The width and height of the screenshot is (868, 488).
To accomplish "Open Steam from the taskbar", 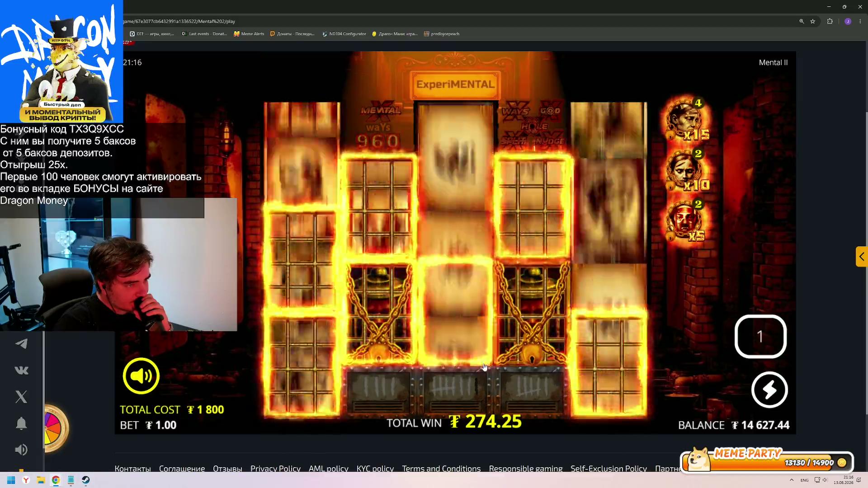I will click(85, 480).
